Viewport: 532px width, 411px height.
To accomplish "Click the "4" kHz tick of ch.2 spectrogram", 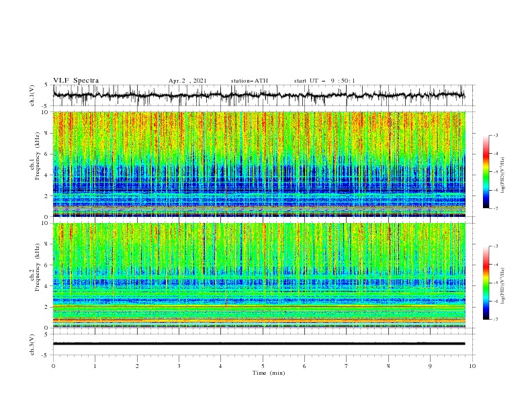I will [x=47, y=286].
